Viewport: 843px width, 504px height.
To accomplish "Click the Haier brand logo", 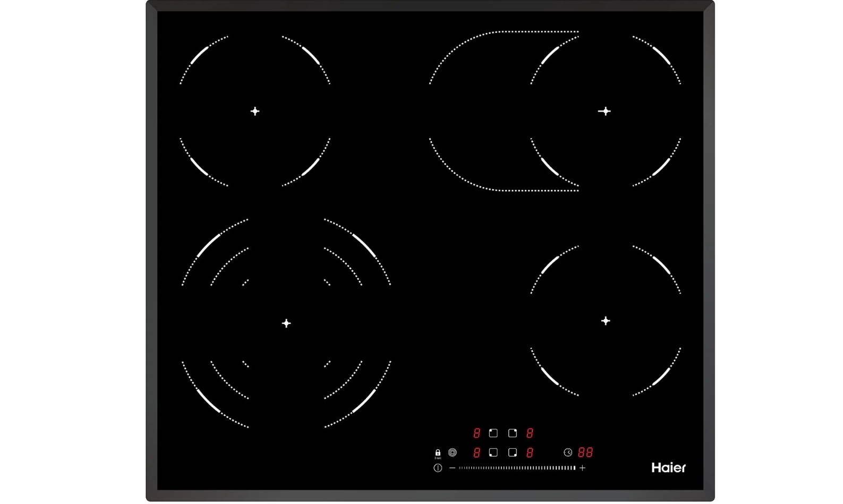I will (x=668, y=467).
